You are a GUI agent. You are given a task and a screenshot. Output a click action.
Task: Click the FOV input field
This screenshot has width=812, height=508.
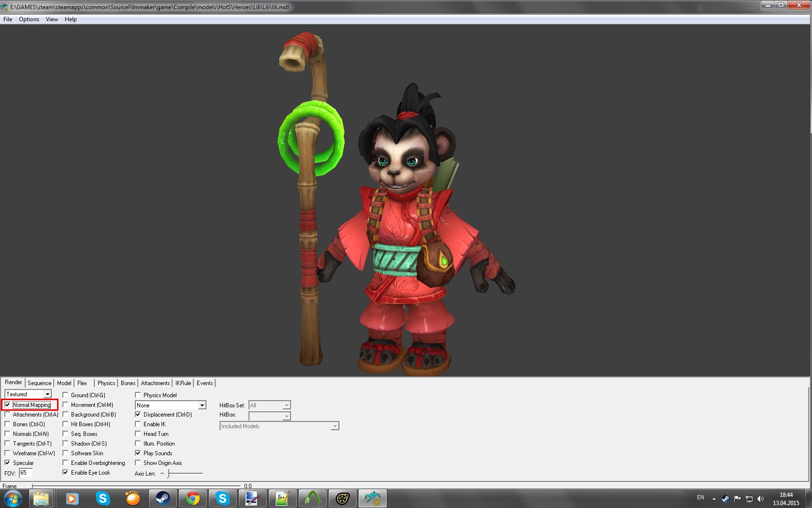26,473
